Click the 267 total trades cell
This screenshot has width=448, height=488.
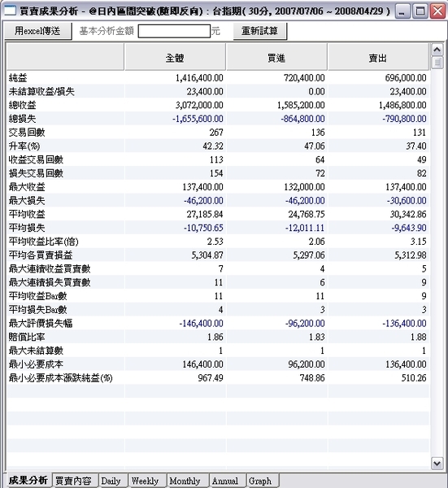tap(216, 133)
